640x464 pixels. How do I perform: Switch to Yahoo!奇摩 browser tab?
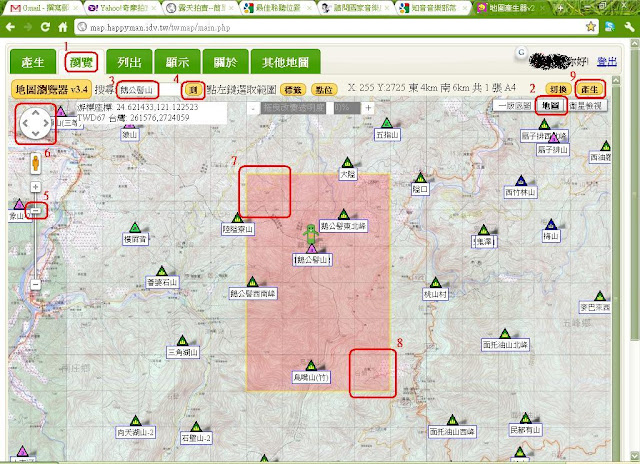(x=122, y=8)
